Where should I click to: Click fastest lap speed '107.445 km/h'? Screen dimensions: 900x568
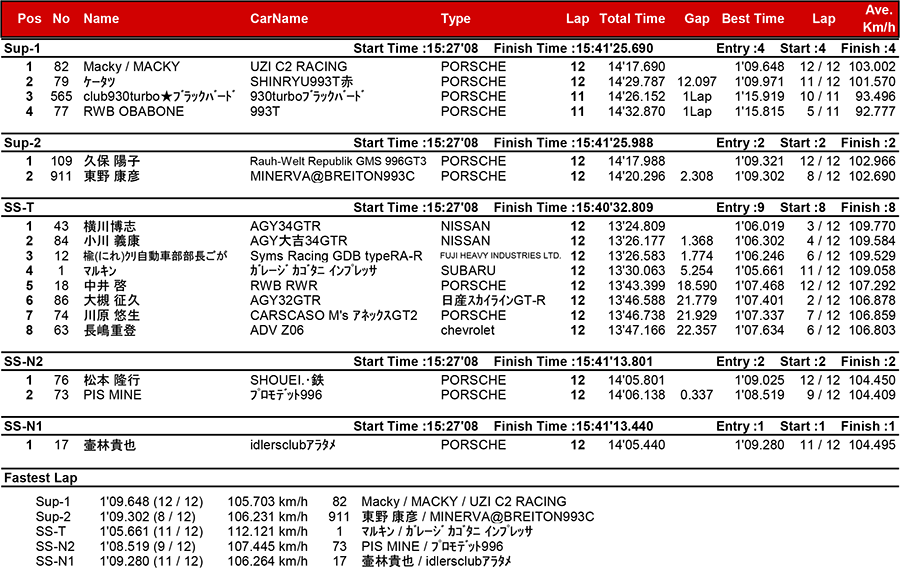pyautogui.click(x=267, y=546)
